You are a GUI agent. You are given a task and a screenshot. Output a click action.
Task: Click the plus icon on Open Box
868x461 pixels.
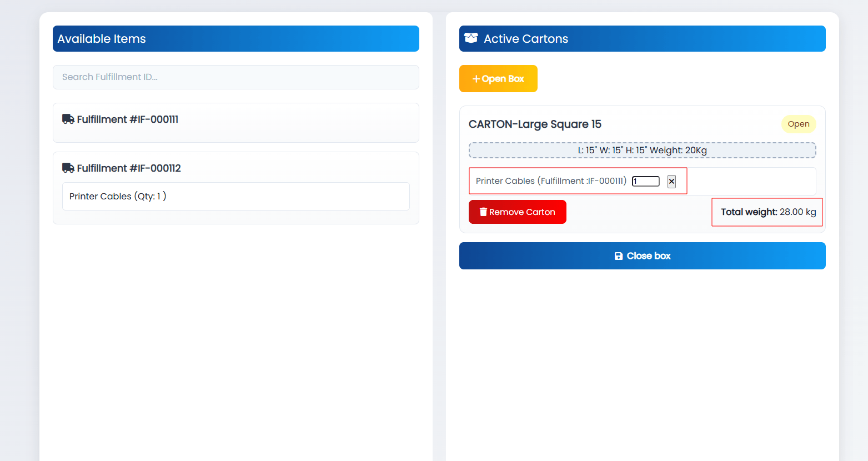[476, 78]
